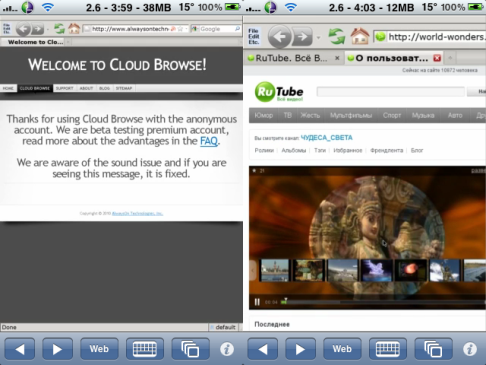Open AlwaysOn Technologies copyright link
486x365 pixels.
[137, 213]
